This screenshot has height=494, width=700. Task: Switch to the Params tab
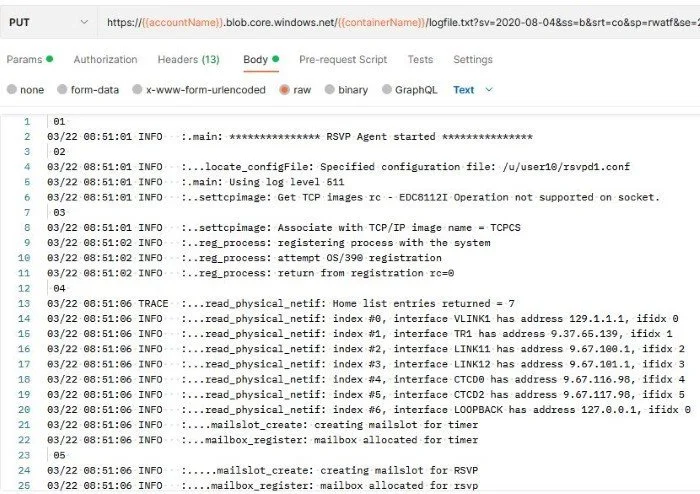coord(25,60)
